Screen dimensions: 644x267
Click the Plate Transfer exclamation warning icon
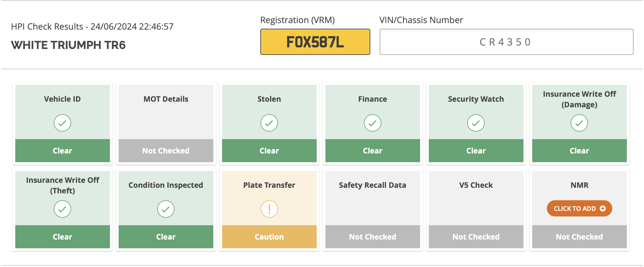[x=269, y=209]
